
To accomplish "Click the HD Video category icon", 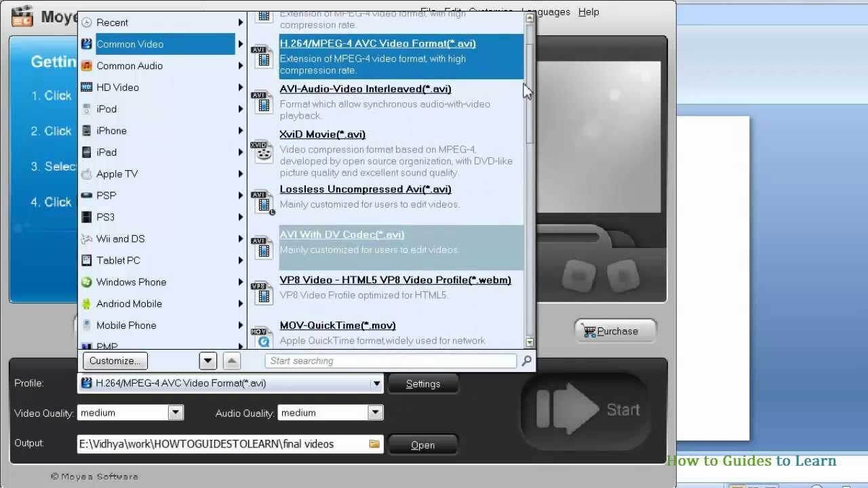I will pyautogui.click(x=86, y=87).
